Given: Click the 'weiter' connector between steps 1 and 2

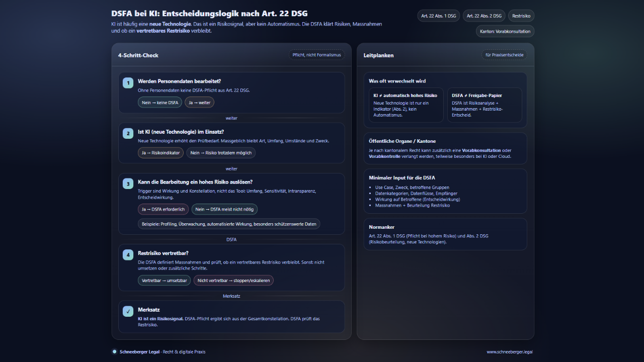Looking at the screenshot, I should [231, 118].
